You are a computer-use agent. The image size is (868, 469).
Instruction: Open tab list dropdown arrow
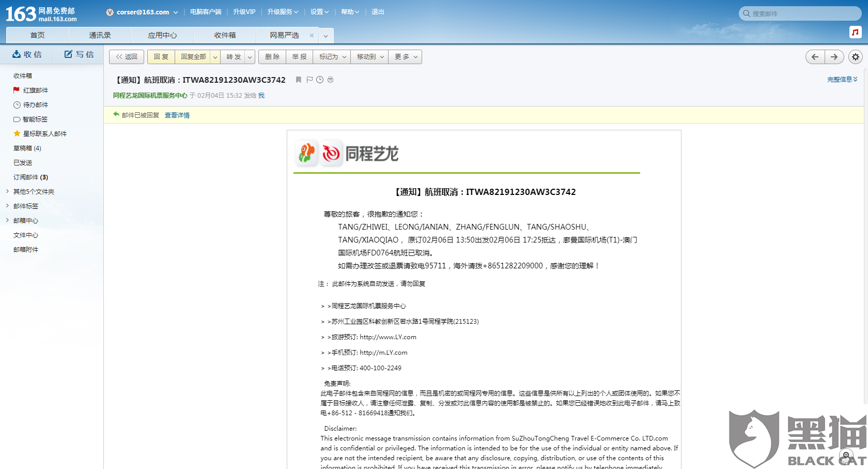pyautogui.click(x=326, y=36)
